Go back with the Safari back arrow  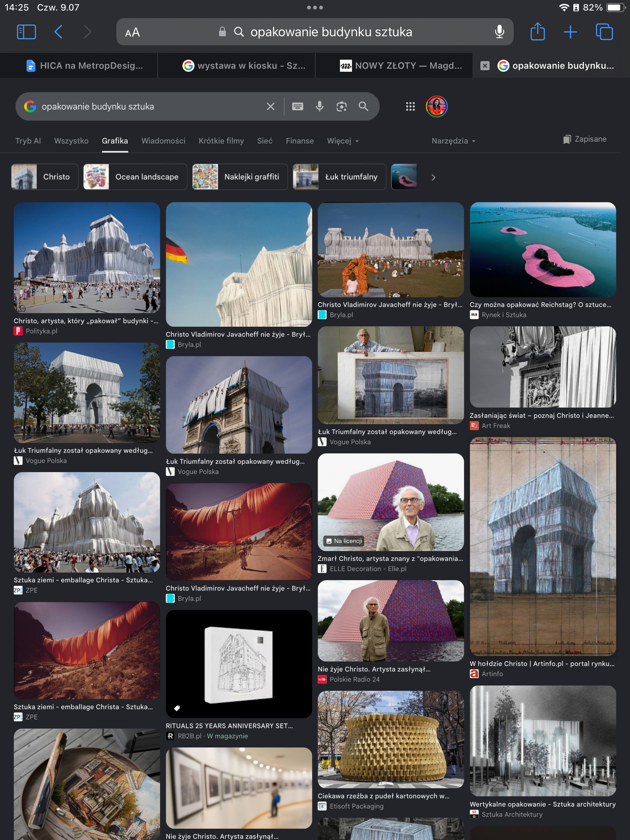tap(58, 32)
